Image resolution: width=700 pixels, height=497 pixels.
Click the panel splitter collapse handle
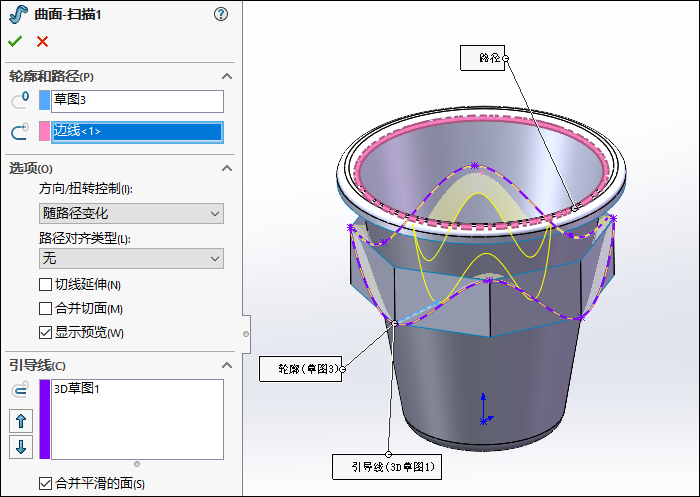246,334
